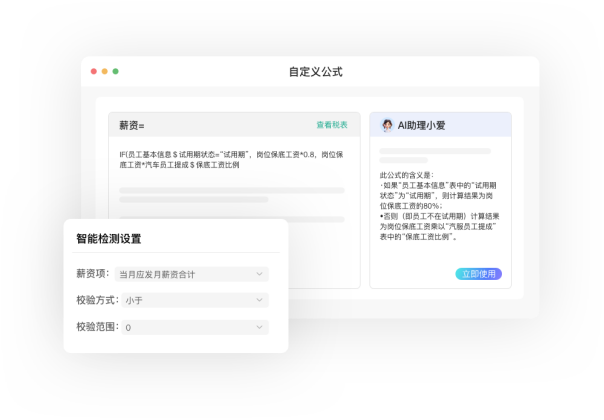Screen dimensions: 604x420
Task: Click the gray placeholder bar under AI header
Action: click(x=435, y=151)
